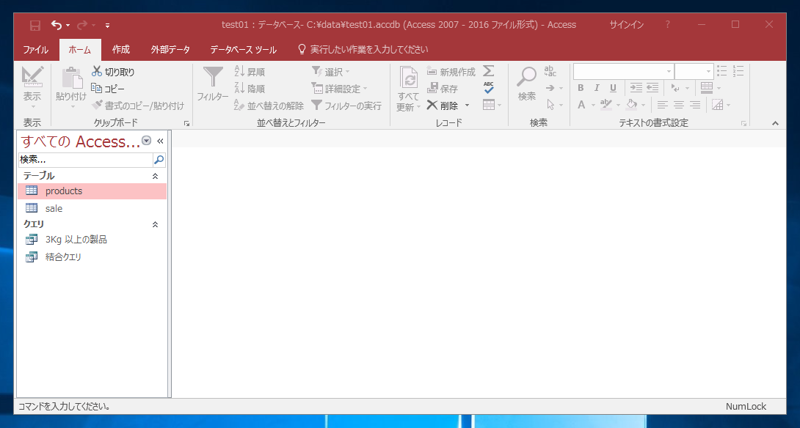800x428 pixels.
Task: Click the background fill color bucket
Action: point(632,105)
